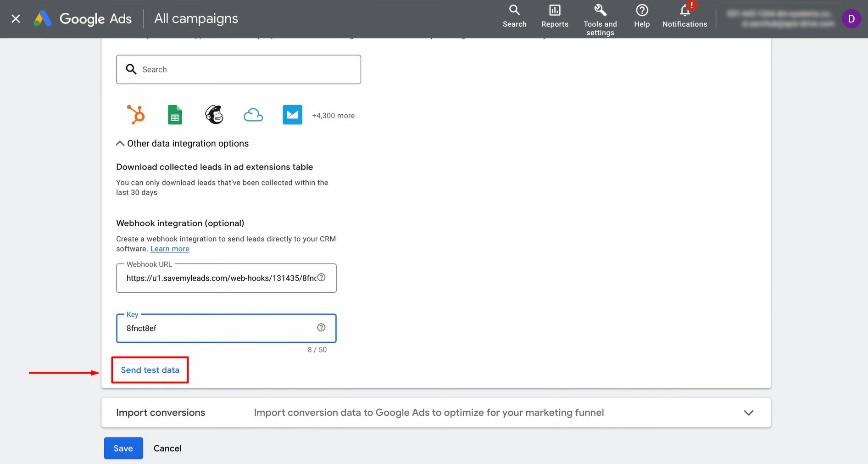This screenshot has height=464, width=868.
Task: Select the Google Sheets integration icon
Action: click(x=175, y=115)
